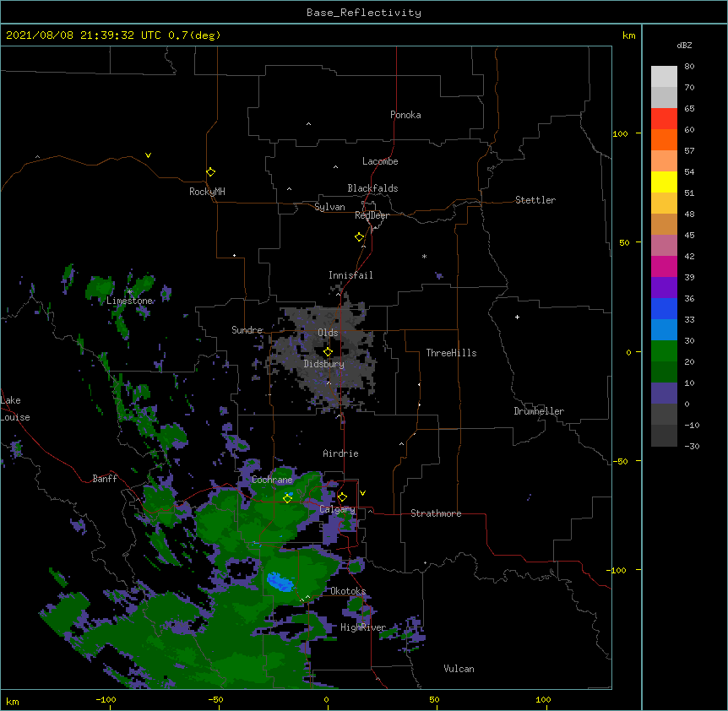This screenshot has height=711, width=728.
Task: Click the Blackfalds city label
Action: pyautogui.click(x=372, y=188)
